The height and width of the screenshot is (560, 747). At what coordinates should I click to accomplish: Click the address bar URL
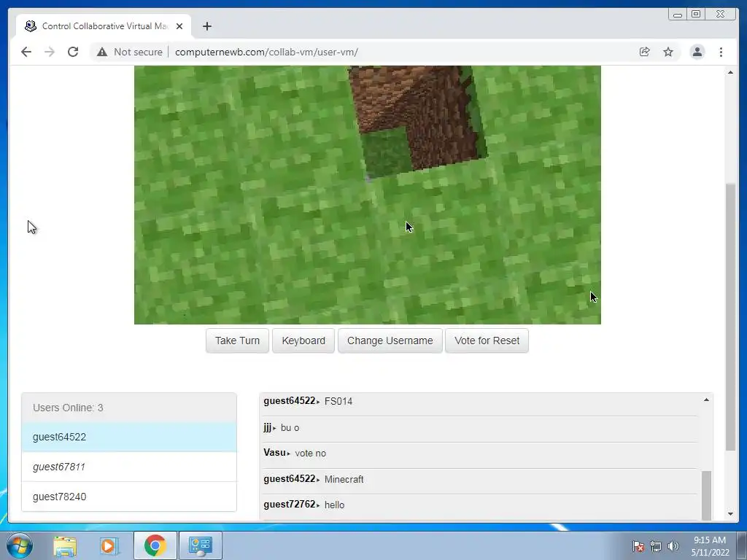pyautogui.click(x=266, y=52)
